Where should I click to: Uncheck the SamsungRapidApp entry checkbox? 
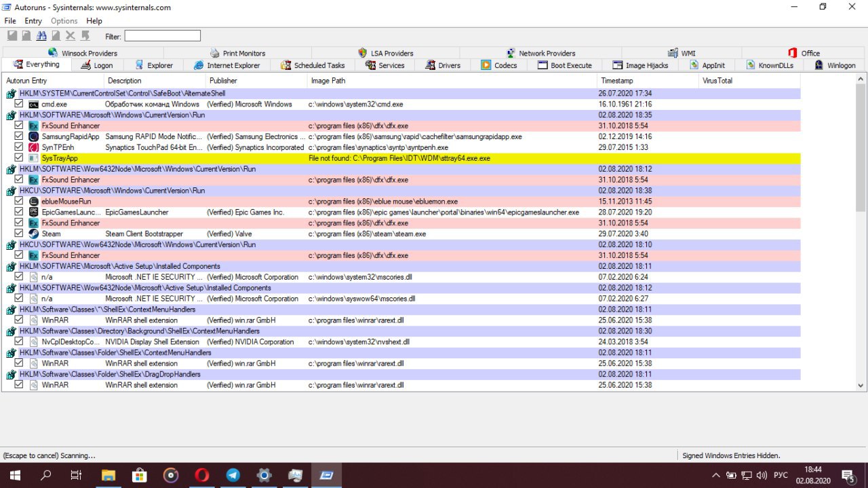[19, 136]
